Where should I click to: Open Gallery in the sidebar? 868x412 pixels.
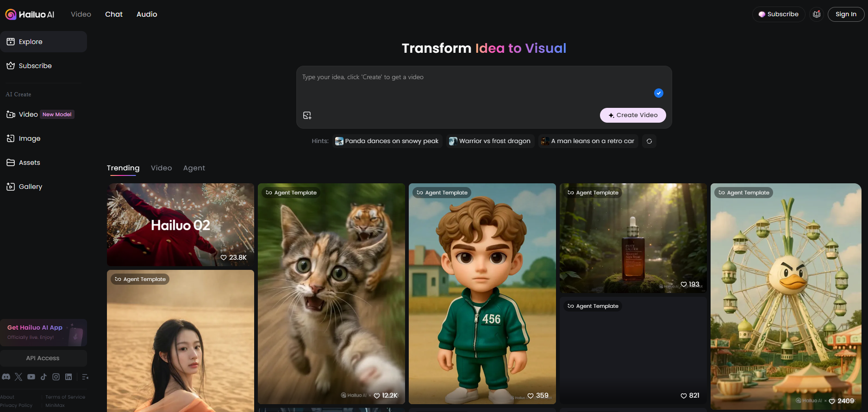point(44,187)
